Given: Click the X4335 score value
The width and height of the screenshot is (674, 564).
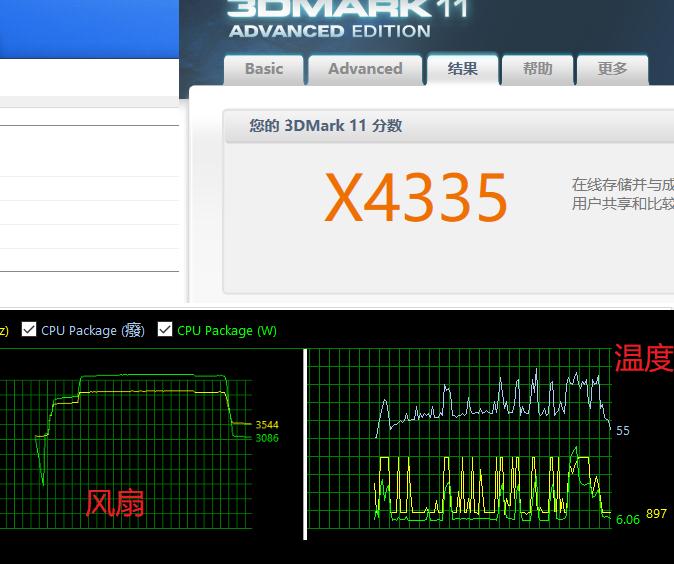Looking at the screenshot, I should tap(416, 197).
